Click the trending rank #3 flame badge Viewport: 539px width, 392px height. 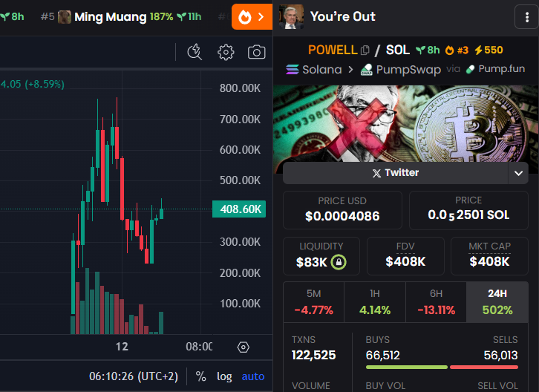(457, 50)
